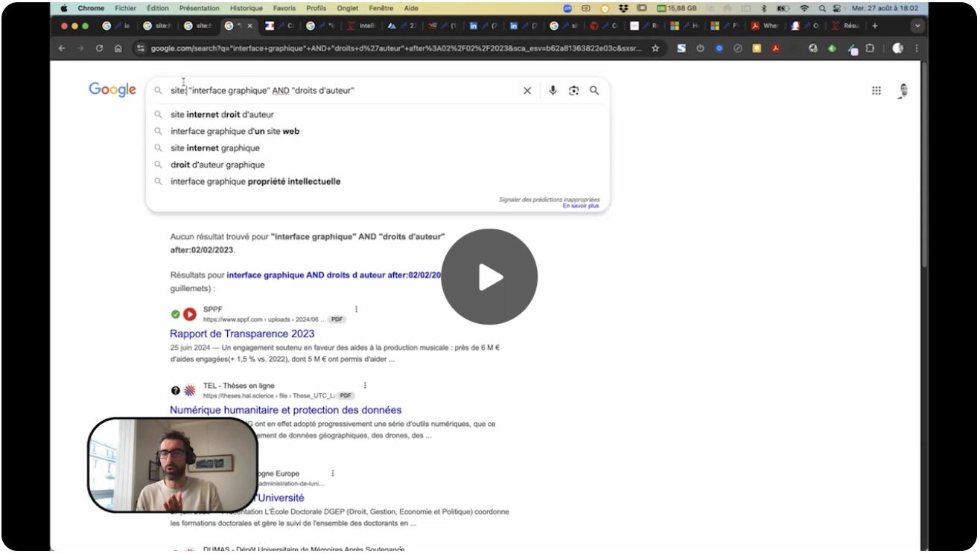Viewport: 980px width, 554px height.
Task: Click the site information icon beside URL
Action: [140, 48]
